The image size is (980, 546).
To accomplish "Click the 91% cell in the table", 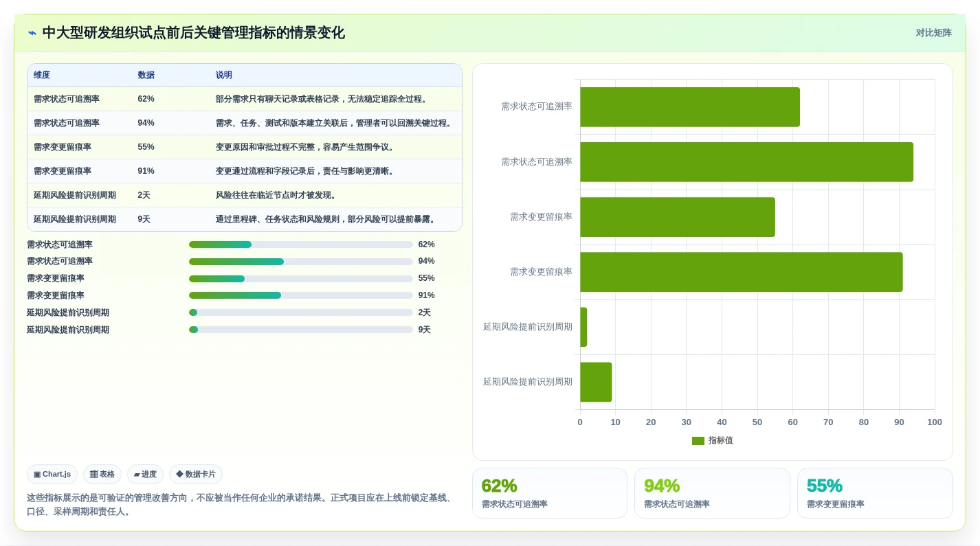I will click(x=146, y=171).
